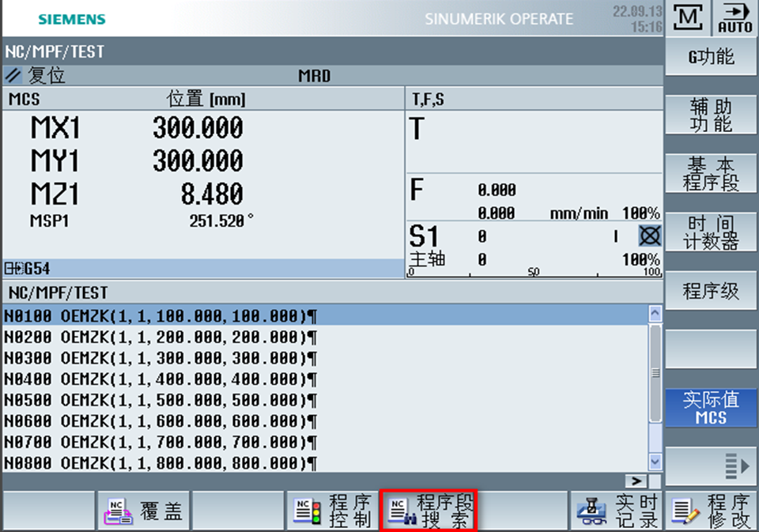Viewport: 759px width, 532px height.
Task: Open 程序段搜索 block search softkey
Action: tap(429, 511)
